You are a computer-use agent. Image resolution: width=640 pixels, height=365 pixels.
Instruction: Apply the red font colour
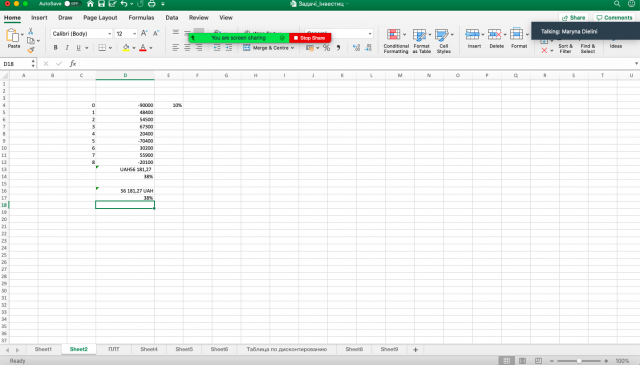143,48
